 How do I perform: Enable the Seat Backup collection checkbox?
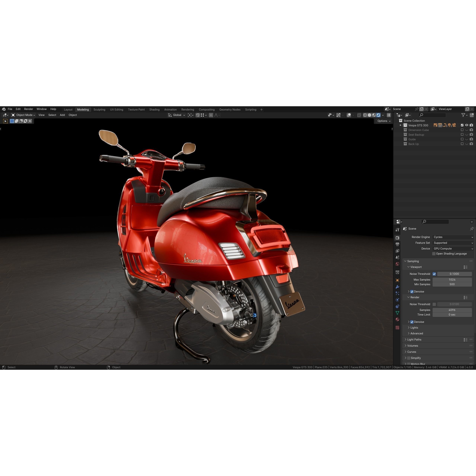point(462,135)
